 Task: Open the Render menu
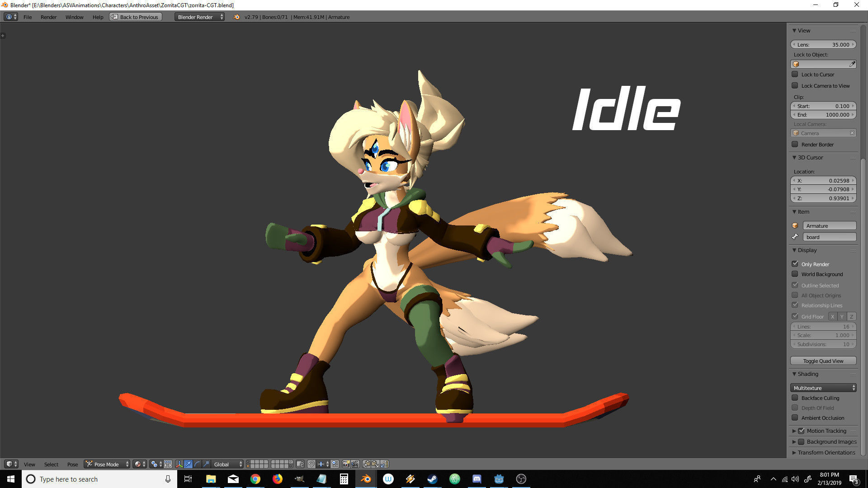click(48, 17)
